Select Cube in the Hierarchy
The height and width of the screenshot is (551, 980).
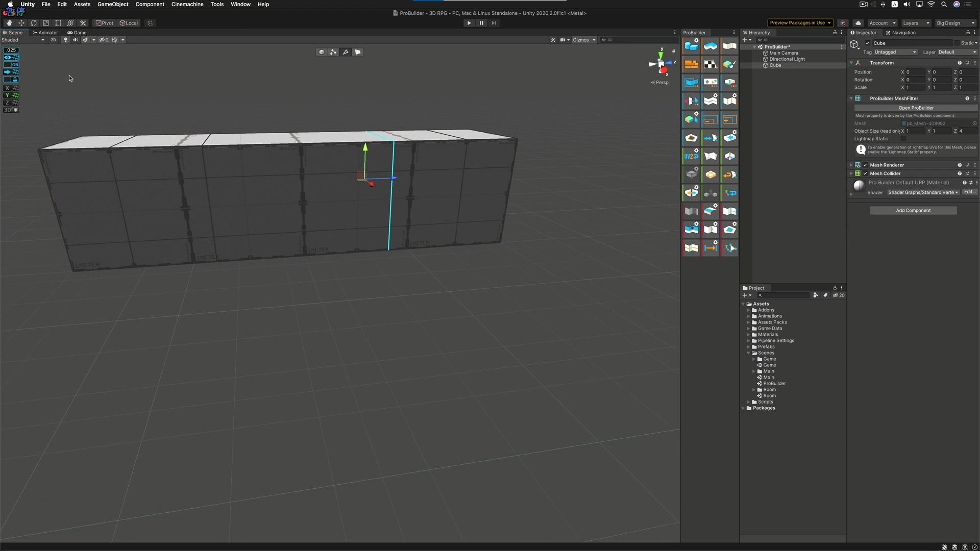tap(775, 65)
